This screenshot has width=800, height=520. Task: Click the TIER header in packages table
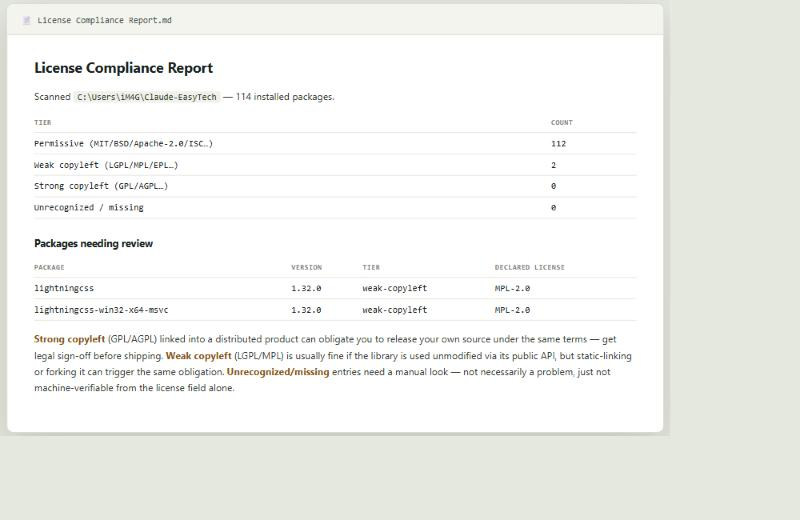click(371, 267)
